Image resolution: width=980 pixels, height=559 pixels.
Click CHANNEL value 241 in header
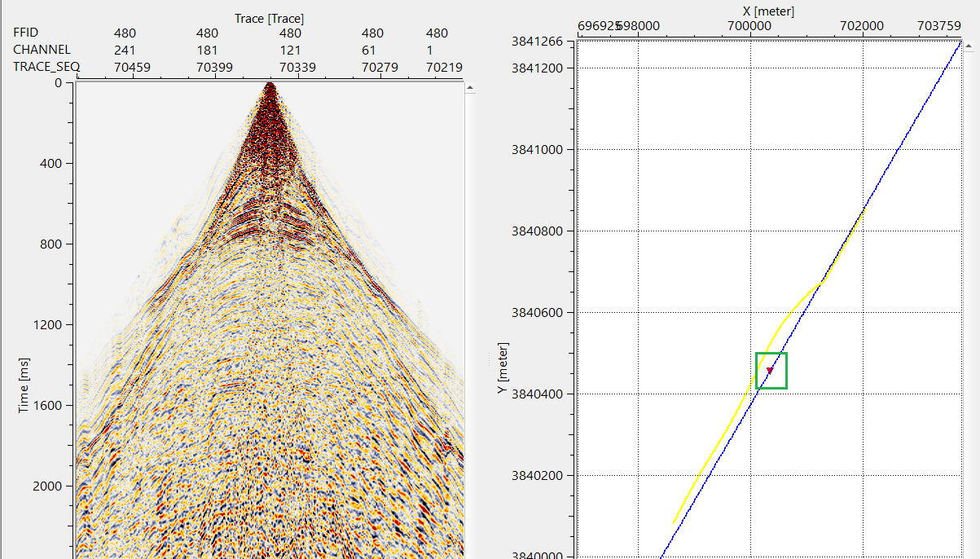(125, 50)
